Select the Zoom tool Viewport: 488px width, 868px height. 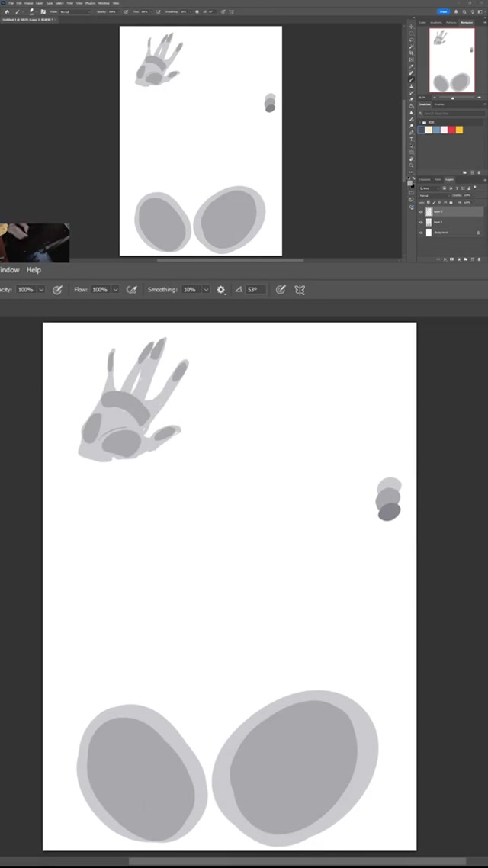point(412,166)
